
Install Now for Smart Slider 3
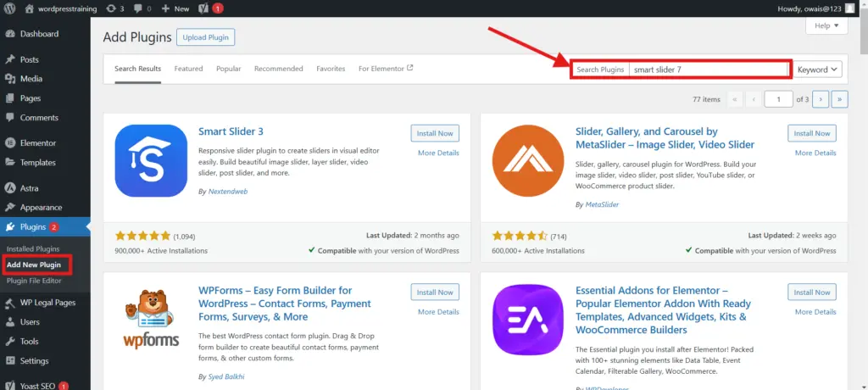(434, 133)
